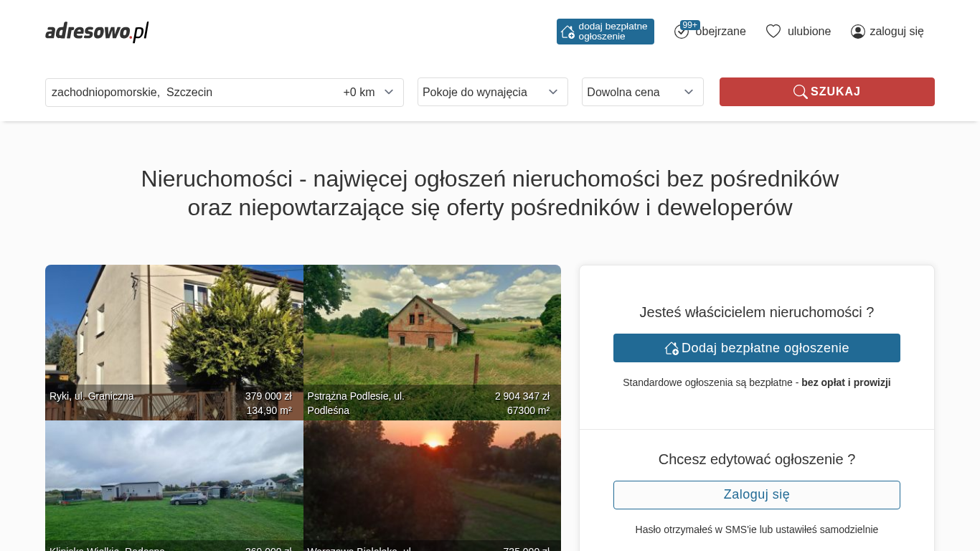
Task: Open the listing with grey house and car
Action: tap(174, 481)
